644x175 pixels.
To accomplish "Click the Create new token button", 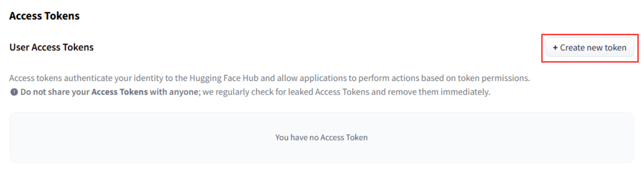I will [590, 48].
